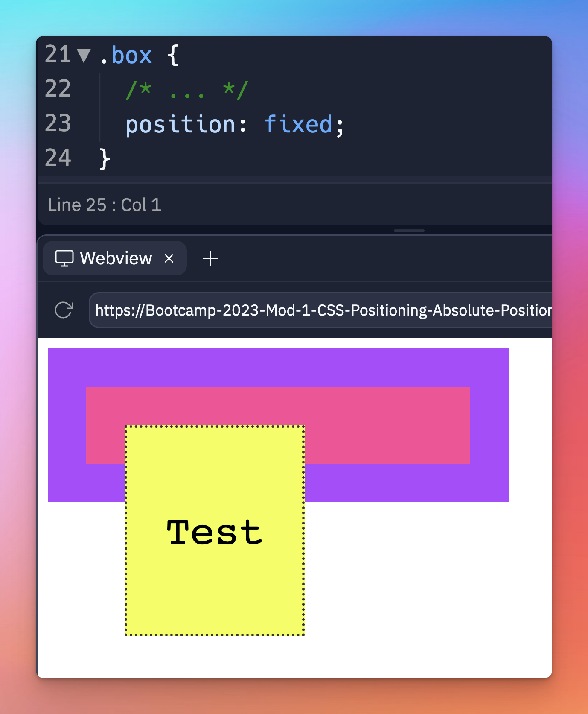Collapse the .box rule fold arrow

tap(84, 56)
